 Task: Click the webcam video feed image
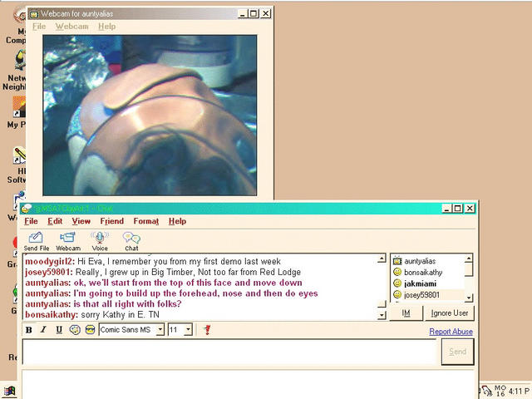pyautogui.click(x=150, y=116)
